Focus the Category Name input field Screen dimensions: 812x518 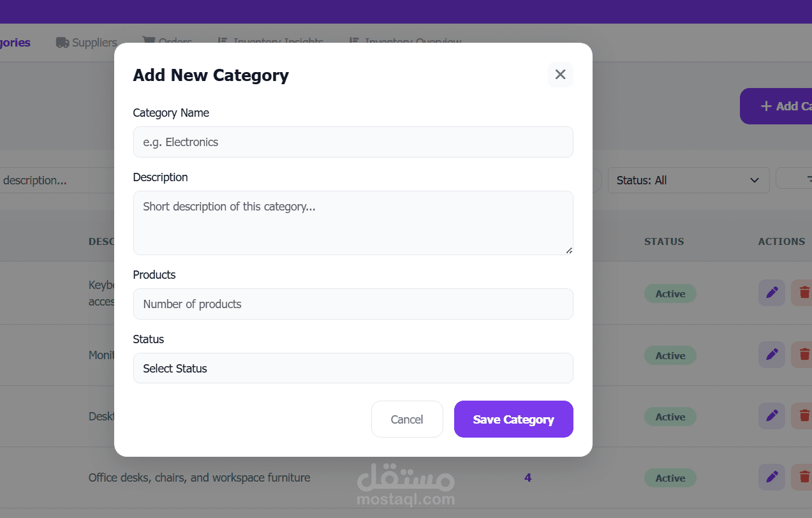point(353,142)
